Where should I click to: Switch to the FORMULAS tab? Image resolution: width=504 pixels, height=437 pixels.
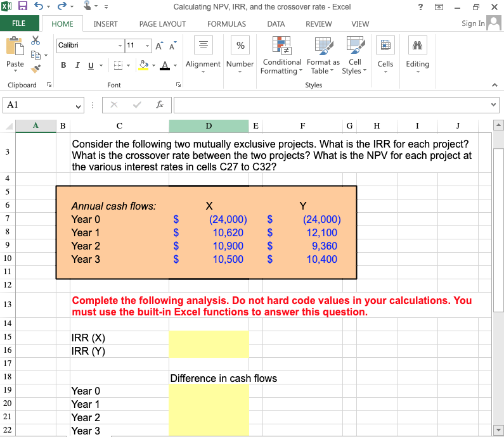click(226, 24)
